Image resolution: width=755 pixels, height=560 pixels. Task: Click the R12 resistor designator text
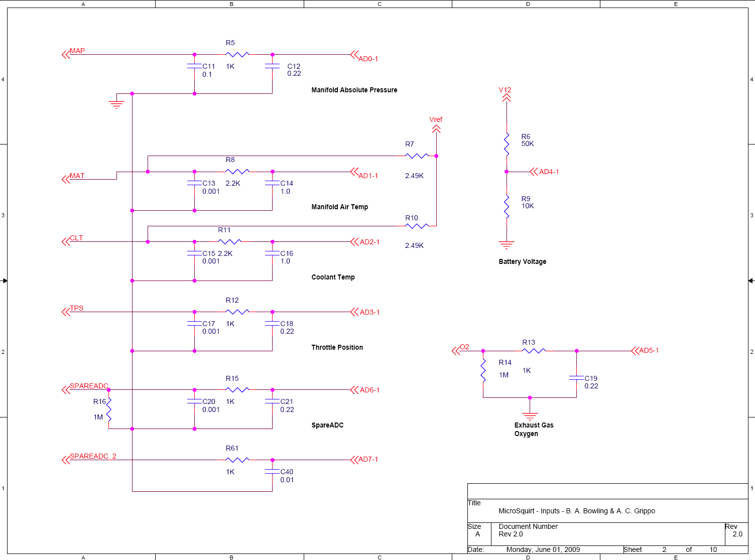pos(232,300)
